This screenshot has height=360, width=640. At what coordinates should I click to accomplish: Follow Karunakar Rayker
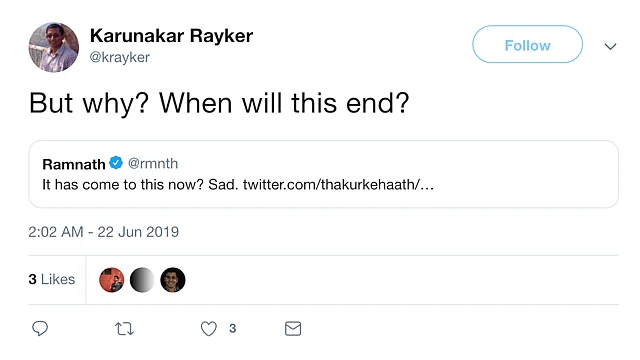click(x=527, y=44)
